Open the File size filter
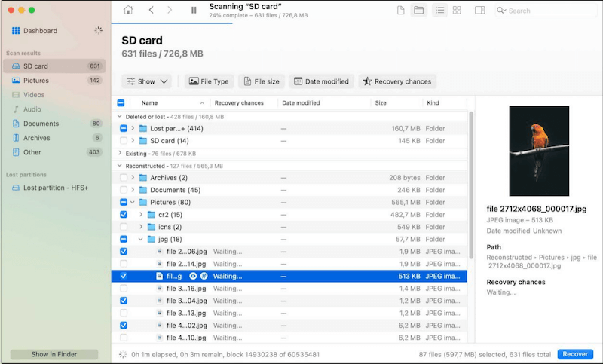The width and height of the screenshot is (603, 364). pyautogui.click(x=262, y=81)
